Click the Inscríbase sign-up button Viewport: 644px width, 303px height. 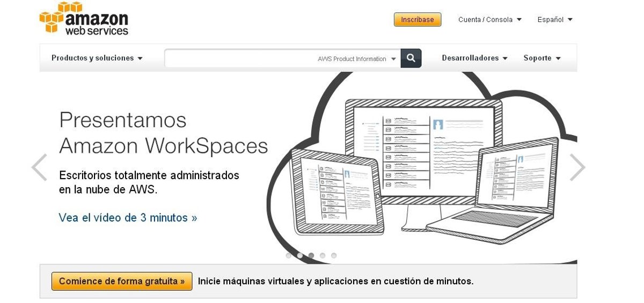(418, 20)
